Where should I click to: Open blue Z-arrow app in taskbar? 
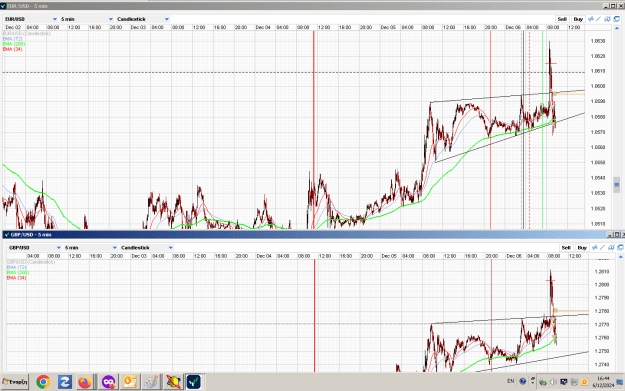coord(65,382)
